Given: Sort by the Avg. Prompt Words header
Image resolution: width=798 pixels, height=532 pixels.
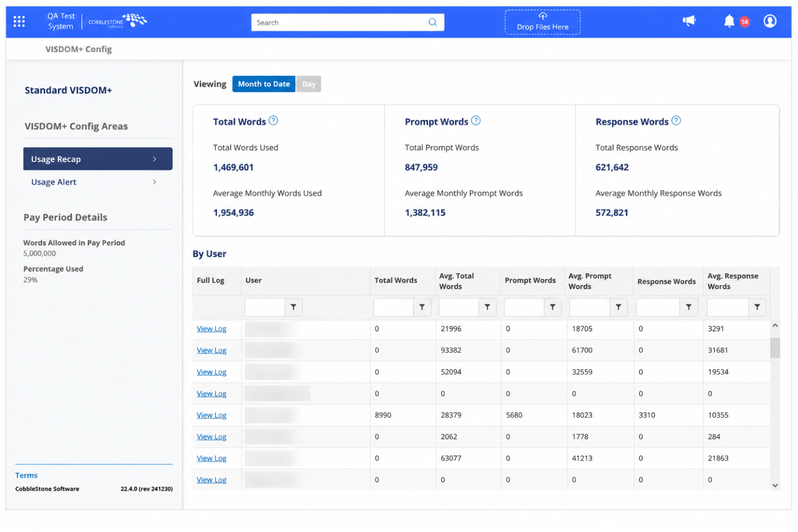Looking at the screenshot, I should pyautogui.click(x=590, y=281).
